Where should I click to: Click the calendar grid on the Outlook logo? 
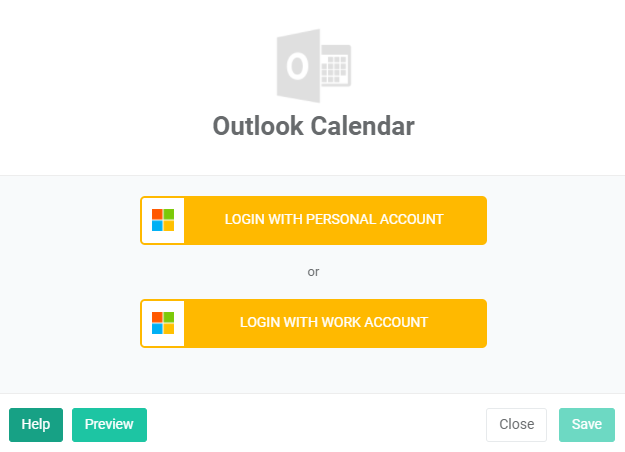pos(336,69)
